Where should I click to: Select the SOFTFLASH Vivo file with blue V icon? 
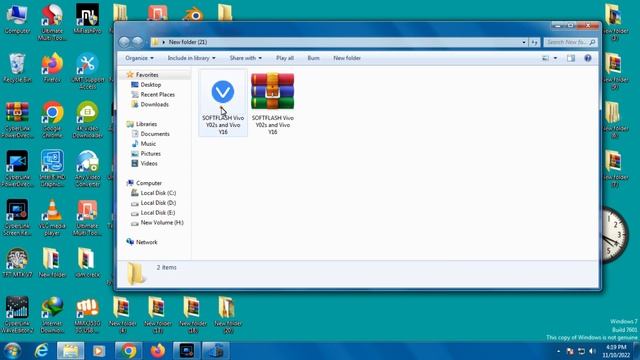point(223,103)
